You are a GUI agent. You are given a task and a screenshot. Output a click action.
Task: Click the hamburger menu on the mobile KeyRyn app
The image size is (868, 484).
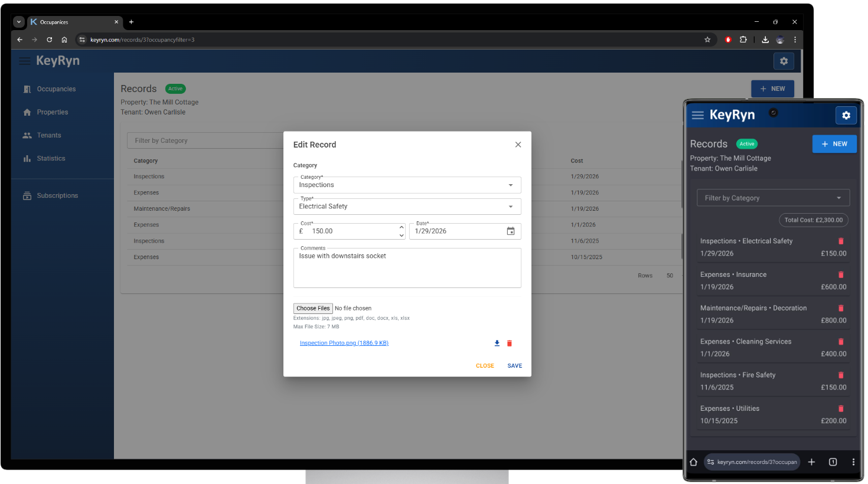[697, 116]
